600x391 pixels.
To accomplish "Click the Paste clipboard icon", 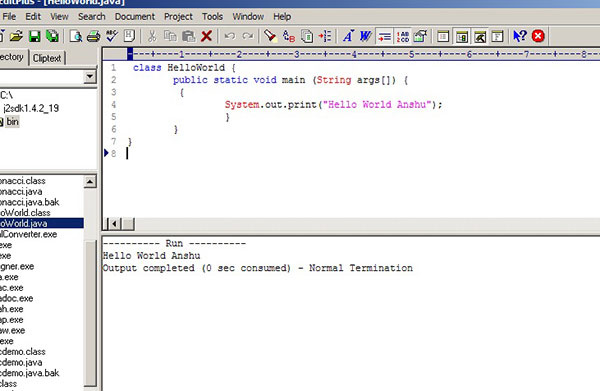I will click(189, 36).
